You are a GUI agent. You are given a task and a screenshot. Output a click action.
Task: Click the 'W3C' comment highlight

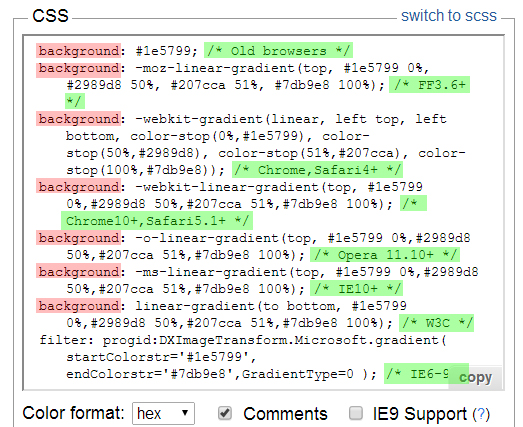pyautogui.click(x=436, y=323)
